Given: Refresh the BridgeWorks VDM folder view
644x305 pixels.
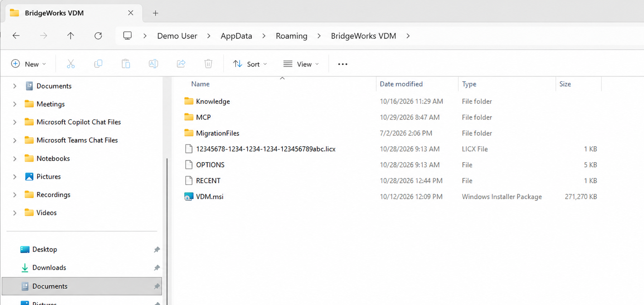Looking at the screenshot, I should click(x=98, y=36).
